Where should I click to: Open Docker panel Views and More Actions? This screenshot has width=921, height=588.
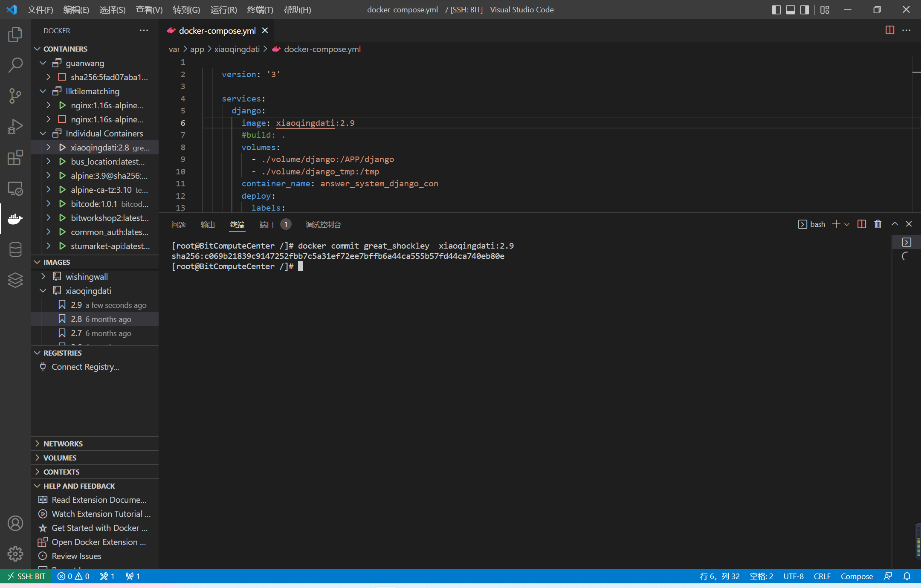[x=144, y=30]
